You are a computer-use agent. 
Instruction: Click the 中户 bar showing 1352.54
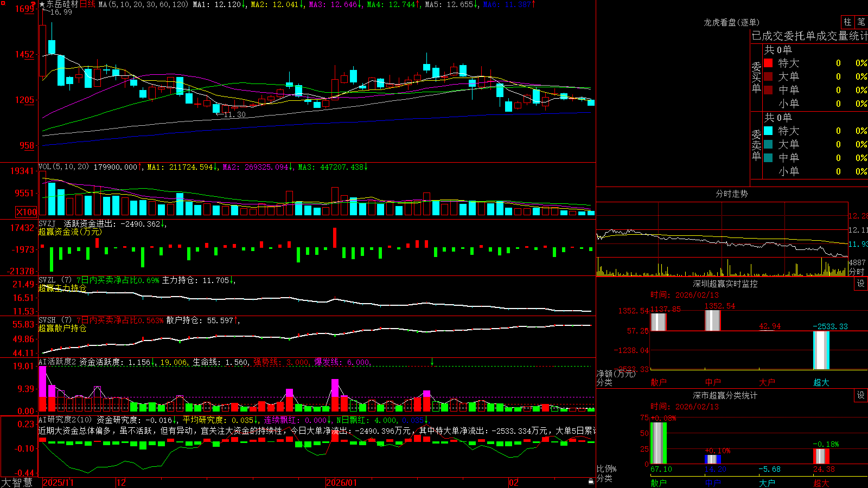[712, 320]
